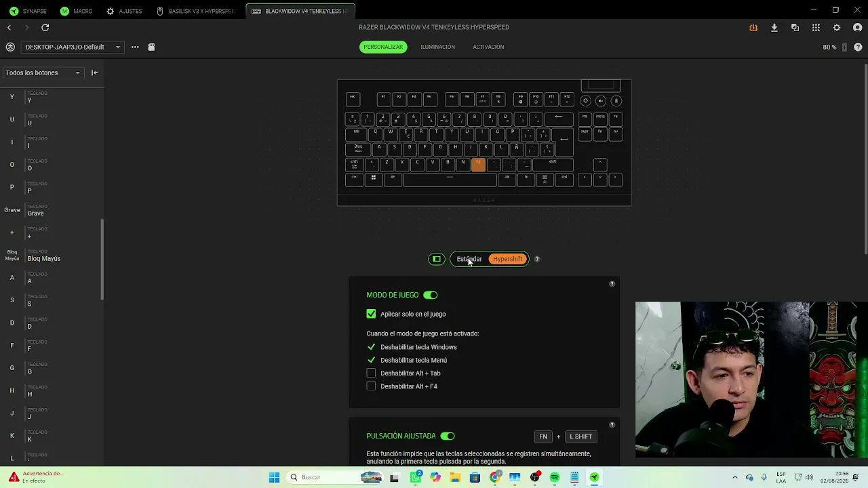868x488 pixels.
Task: Click the green layout view icon beside Estándar
Action: (x=437, y=259)
